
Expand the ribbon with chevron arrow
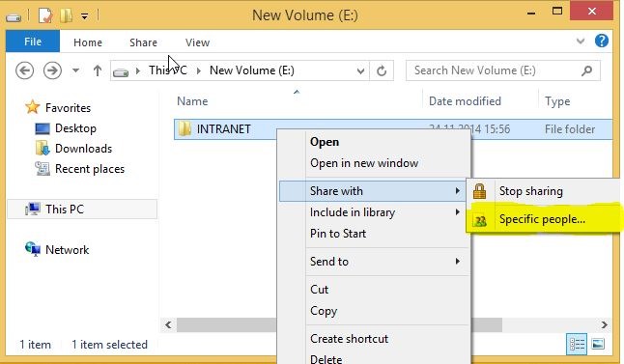click(x=581, y=41)
